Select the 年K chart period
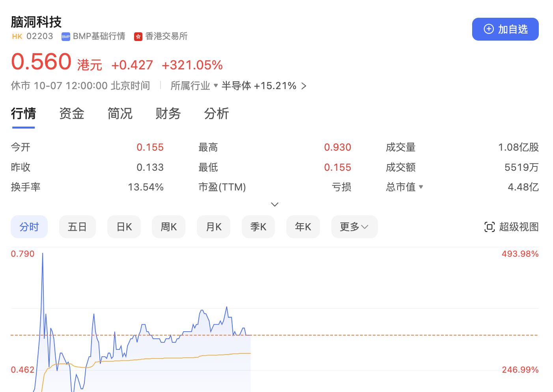The image size is (553, 392). 303,227
